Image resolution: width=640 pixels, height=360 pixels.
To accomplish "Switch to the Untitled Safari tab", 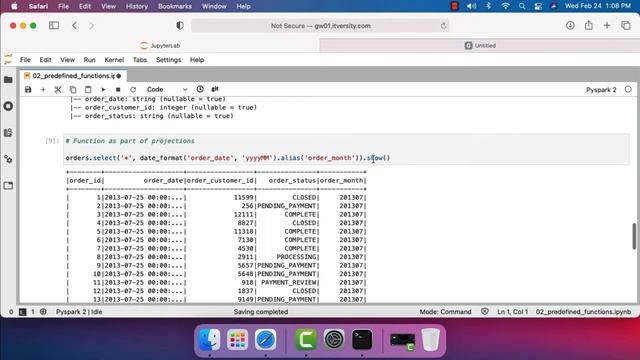I will 480,45.
